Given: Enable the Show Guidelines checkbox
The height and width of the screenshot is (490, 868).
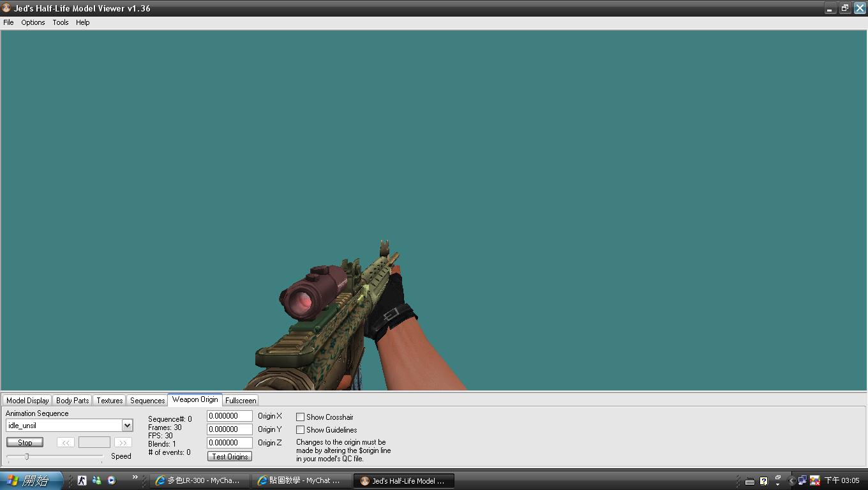Looking at the screenshot, I should pos(300,430).
